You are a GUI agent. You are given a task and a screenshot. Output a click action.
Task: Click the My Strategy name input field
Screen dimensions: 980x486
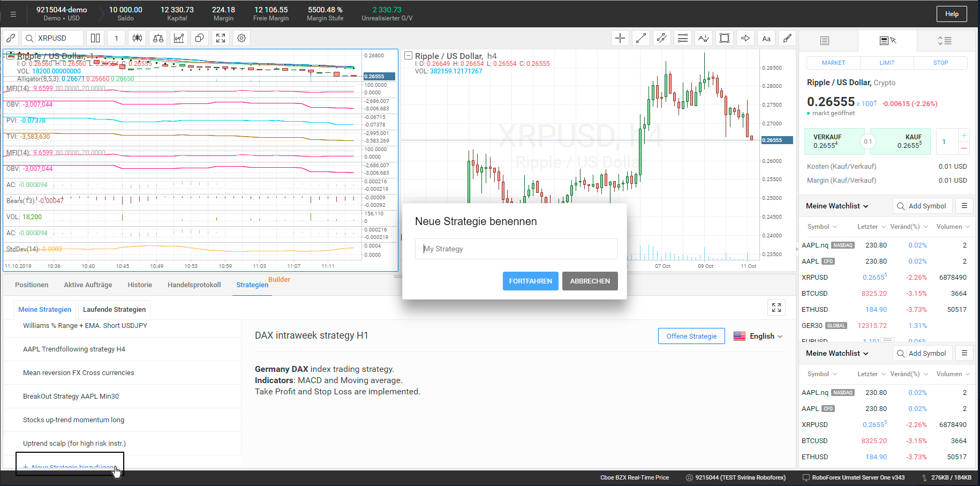[516, 249]
